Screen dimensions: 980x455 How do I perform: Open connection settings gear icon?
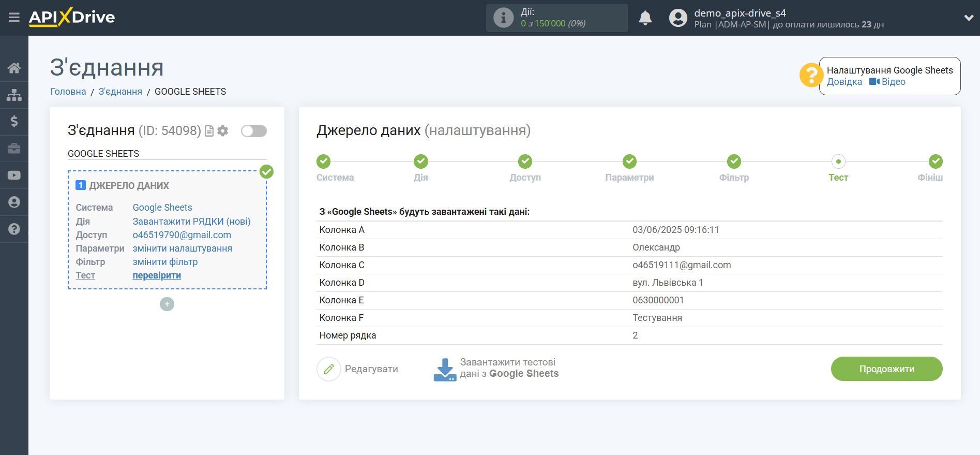[x=223, y=131]
